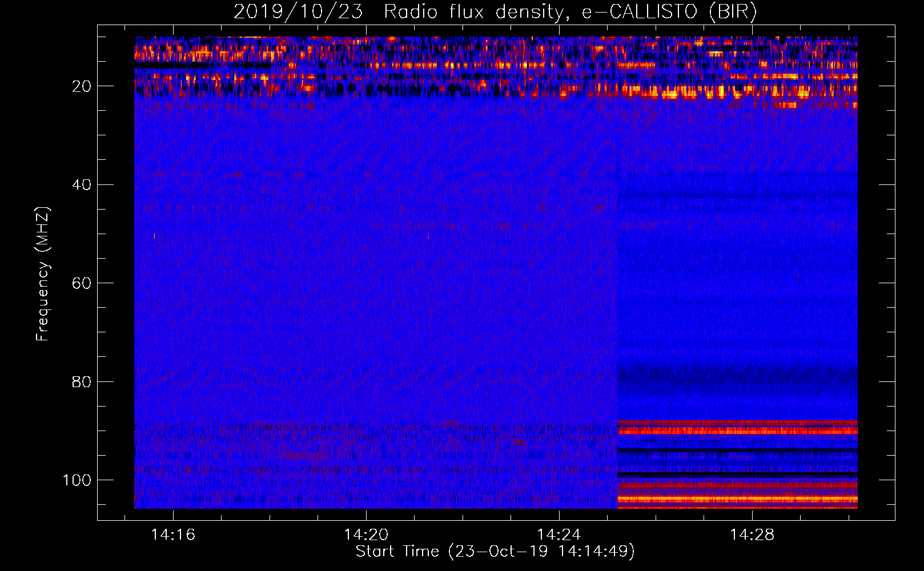Image resolution: width=924 pixels, height=571 pixels.
Task: Click the 14:24 time axis label
Action: point(559,534)
